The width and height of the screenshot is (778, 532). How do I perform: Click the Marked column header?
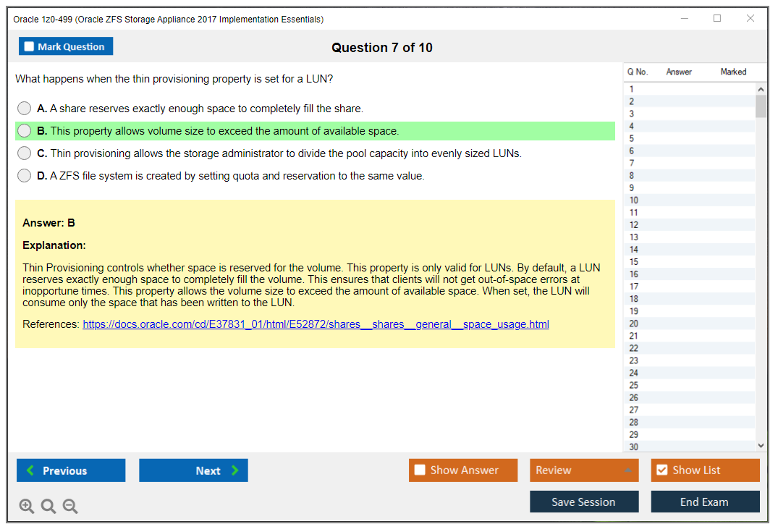tap(732, 72)
